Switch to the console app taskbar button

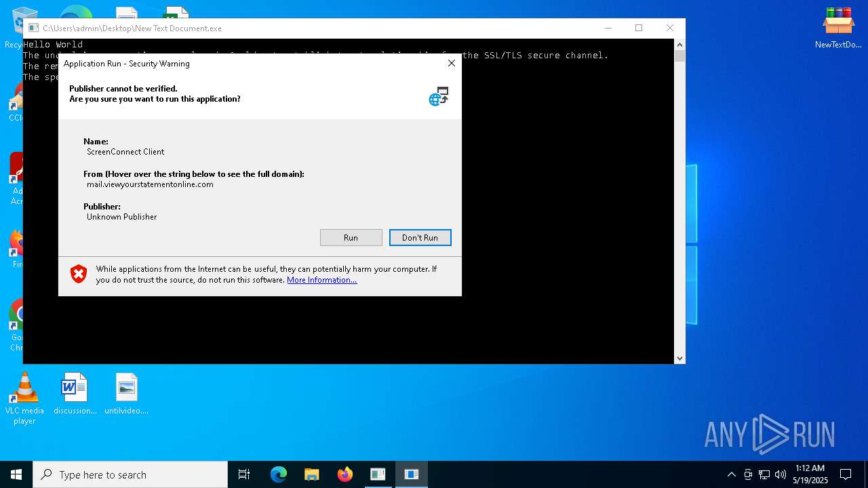tap(378, 474)
